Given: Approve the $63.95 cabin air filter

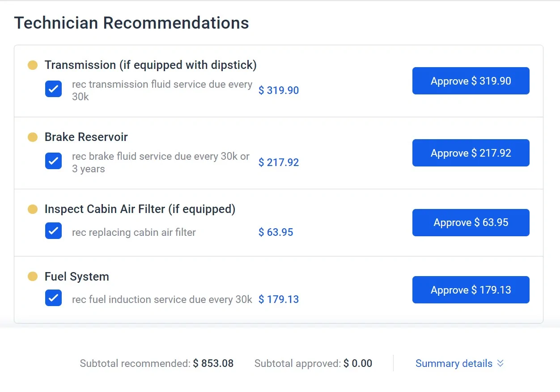Looking at the screenshot, I should point(471,222).
